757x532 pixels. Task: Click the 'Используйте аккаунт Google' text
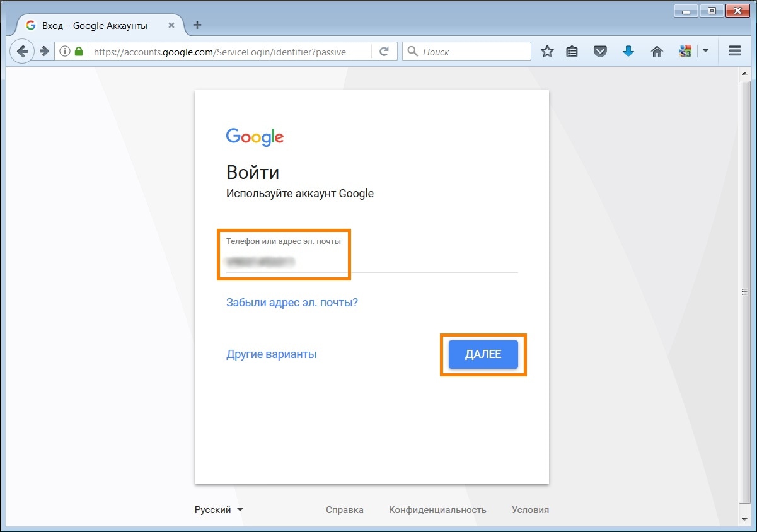300,194
